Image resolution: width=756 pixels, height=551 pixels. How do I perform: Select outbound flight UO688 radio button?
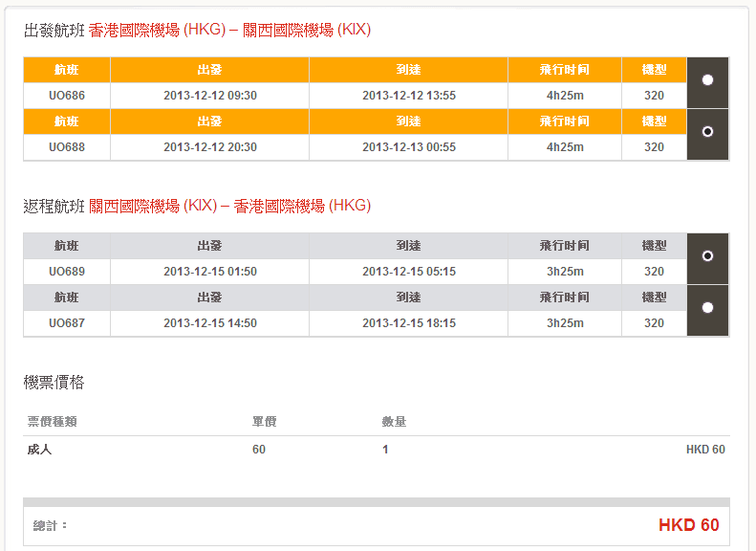(707, 132)
